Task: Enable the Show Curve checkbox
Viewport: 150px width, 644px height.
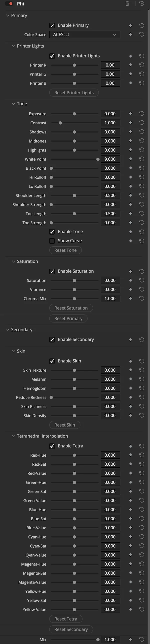Action: click(x=52, y=241)
